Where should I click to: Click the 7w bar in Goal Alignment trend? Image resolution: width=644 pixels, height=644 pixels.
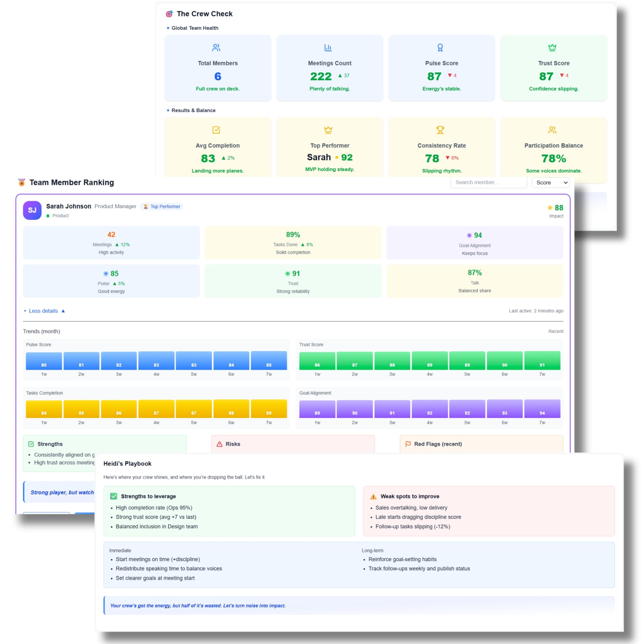[542, 409]
